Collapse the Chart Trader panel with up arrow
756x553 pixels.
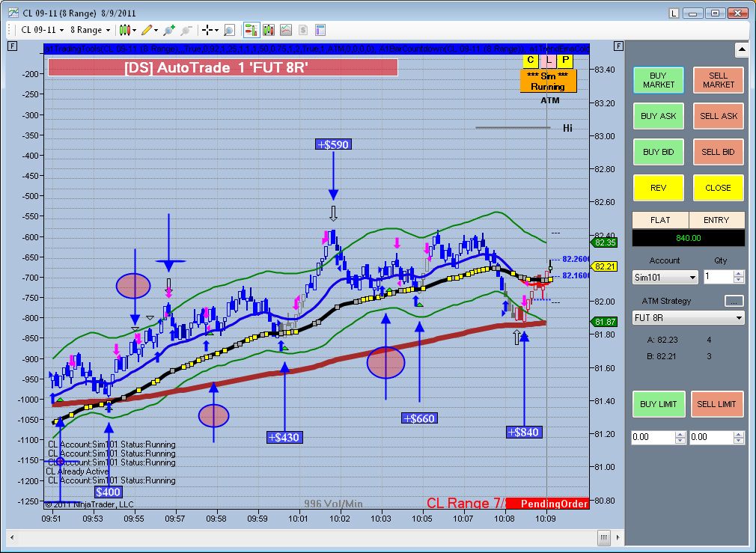pos(742,49)
